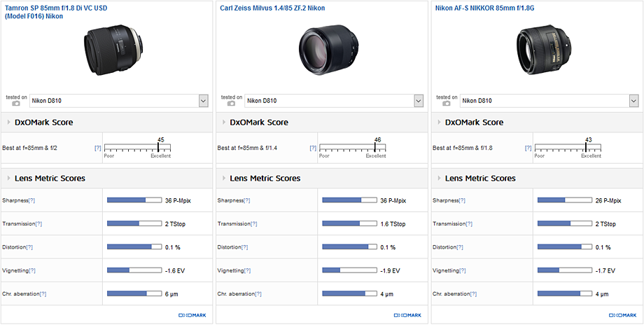The height and width of the screenshot is (325, 644).
Task: Select the text Best at f=85mm & f/2
Action: coord(29,148)
